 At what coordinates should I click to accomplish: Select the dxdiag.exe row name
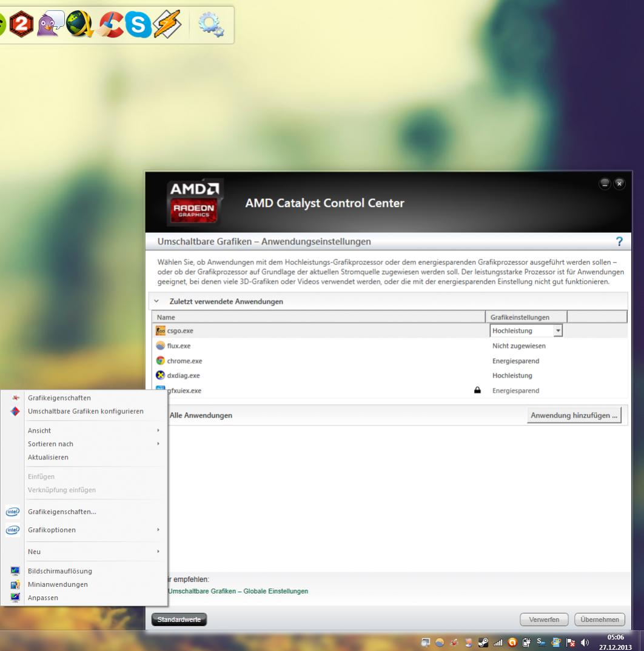click(x=183, y=375)
